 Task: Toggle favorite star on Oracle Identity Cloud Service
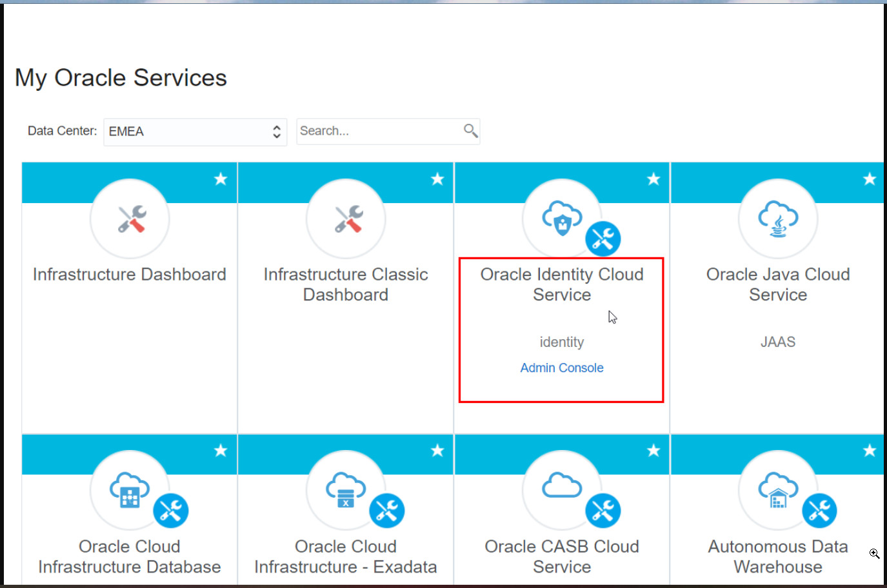[x=653, y=179]
